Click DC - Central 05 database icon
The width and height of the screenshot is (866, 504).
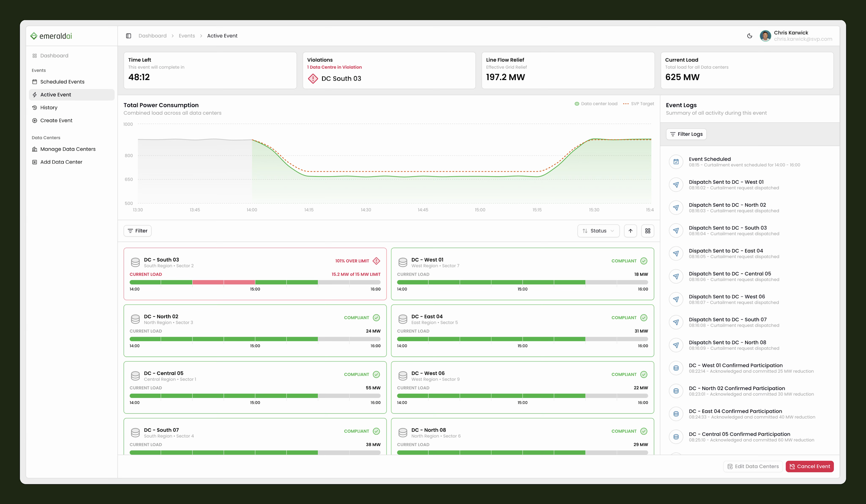[x=135, y=376]
